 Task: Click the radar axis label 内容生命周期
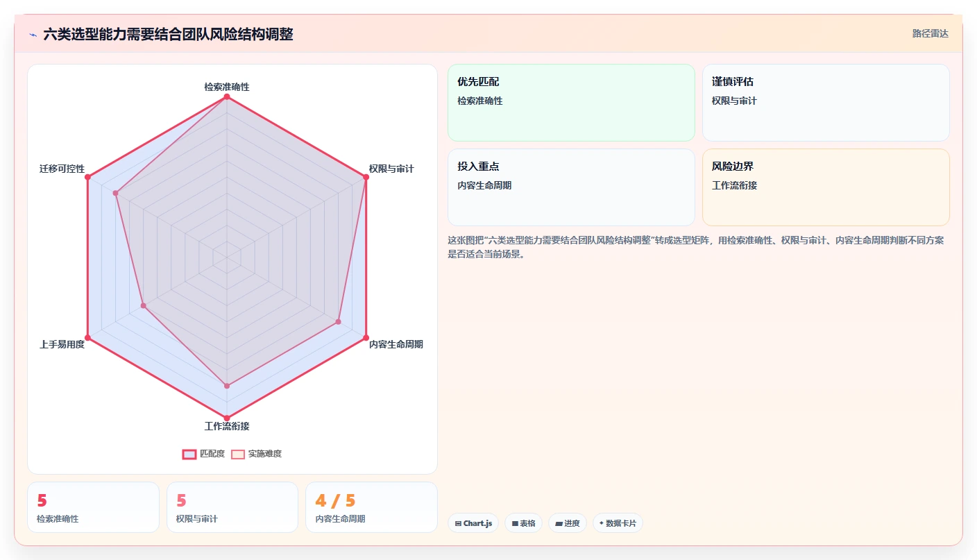[396, 344]
